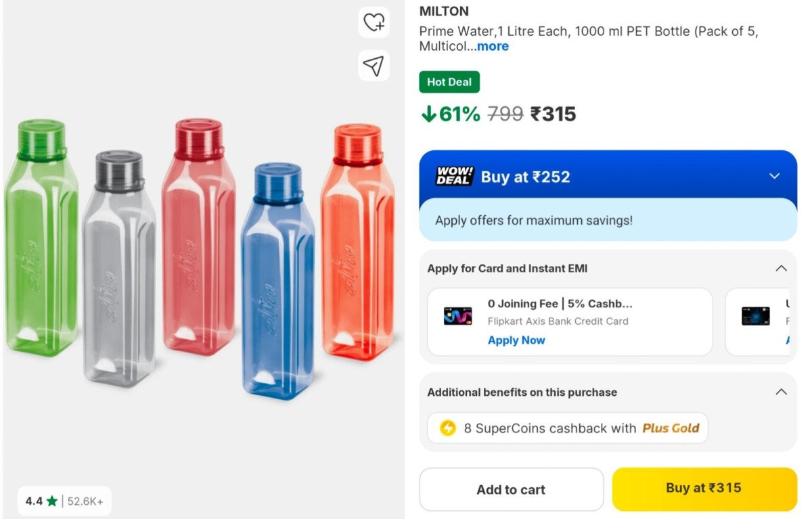Viewport: 812px width, 519px height.
Task: Click the green discount down-arrow icon
Action: point(428,114)
